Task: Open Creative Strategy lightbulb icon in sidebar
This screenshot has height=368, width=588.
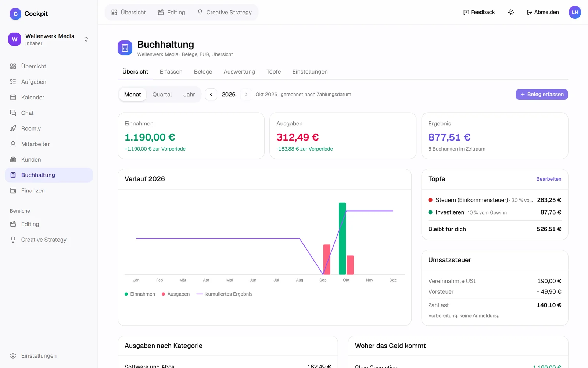Action: [13, 240]
